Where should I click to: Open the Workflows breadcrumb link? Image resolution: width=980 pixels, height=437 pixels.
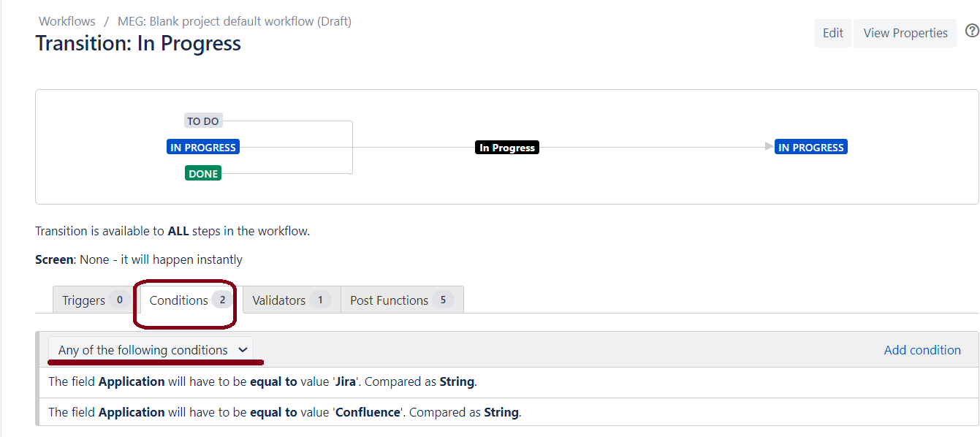[x=67, y=20]
